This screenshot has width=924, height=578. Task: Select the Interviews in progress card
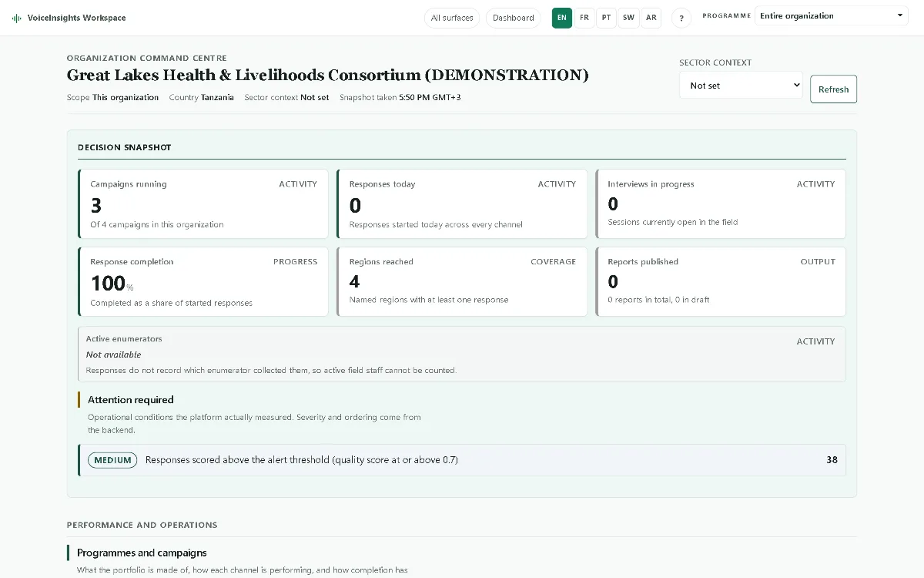point(721,204)
